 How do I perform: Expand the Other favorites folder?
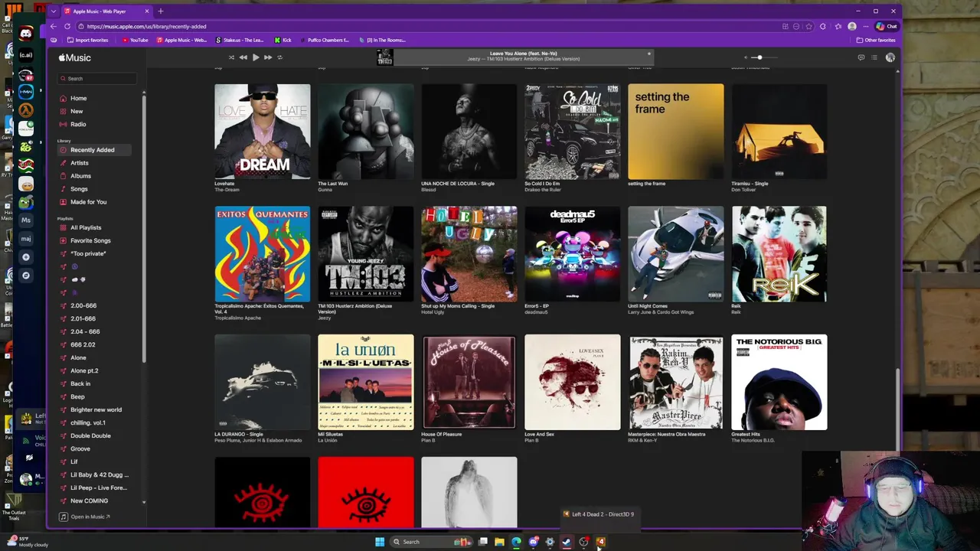(876, 40)
